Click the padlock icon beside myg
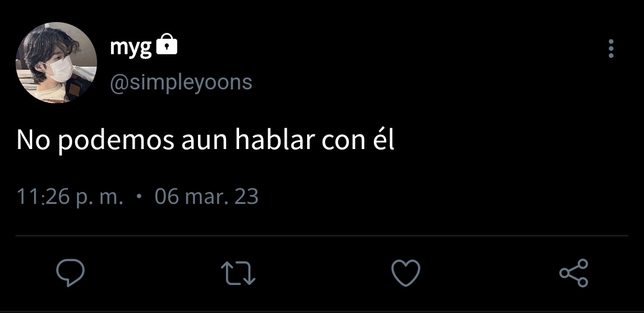Image resolution: width=644 pixels, height=313 pixels. click(x=167, y=44)
